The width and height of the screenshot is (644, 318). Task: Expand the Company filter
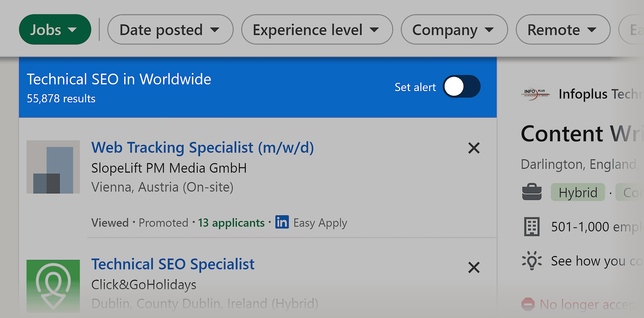point(455,29)
